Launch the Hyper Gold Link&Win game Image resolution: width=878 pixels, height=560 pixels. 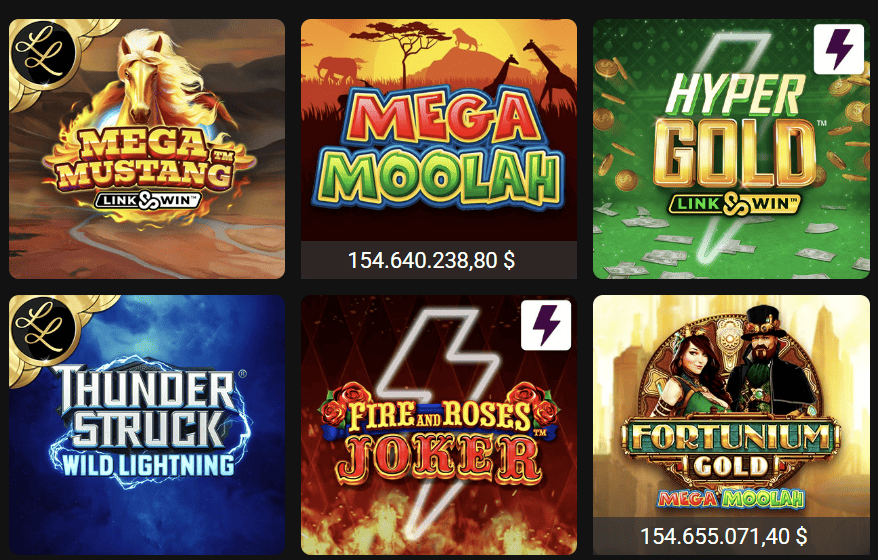click(731, 149)
